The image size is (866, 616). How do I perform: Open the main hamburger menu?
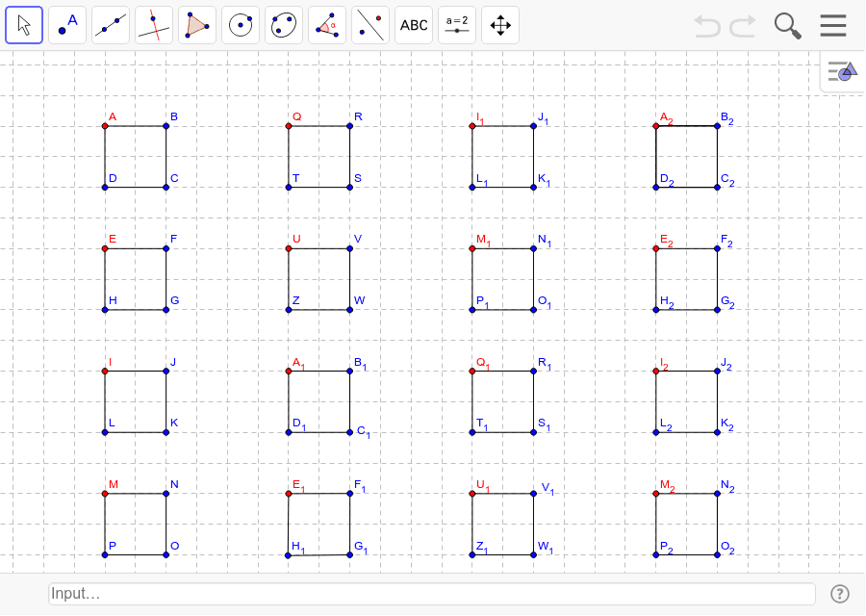coord(832,25)
